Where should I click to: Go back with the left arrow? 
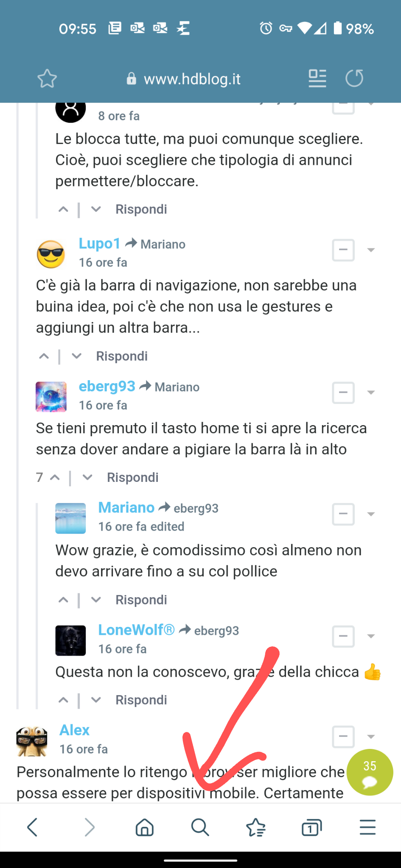tap(33, 827)
